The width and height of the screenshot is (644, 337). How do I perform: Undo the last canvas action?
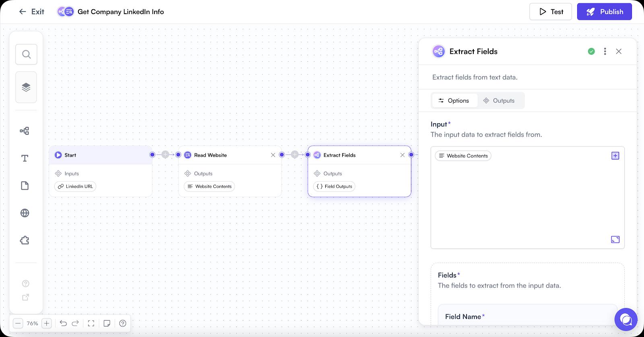63,323
